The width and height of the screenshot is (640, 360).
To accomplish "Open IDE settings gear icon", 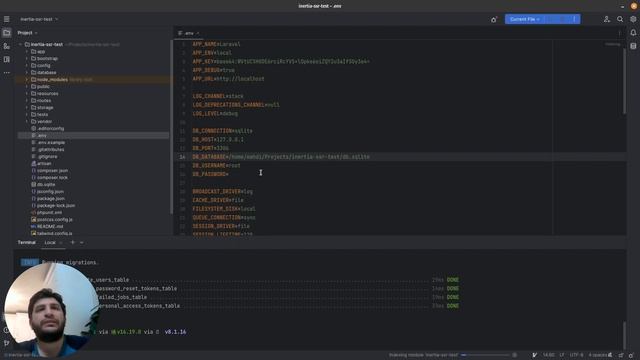I will point(633,19).
